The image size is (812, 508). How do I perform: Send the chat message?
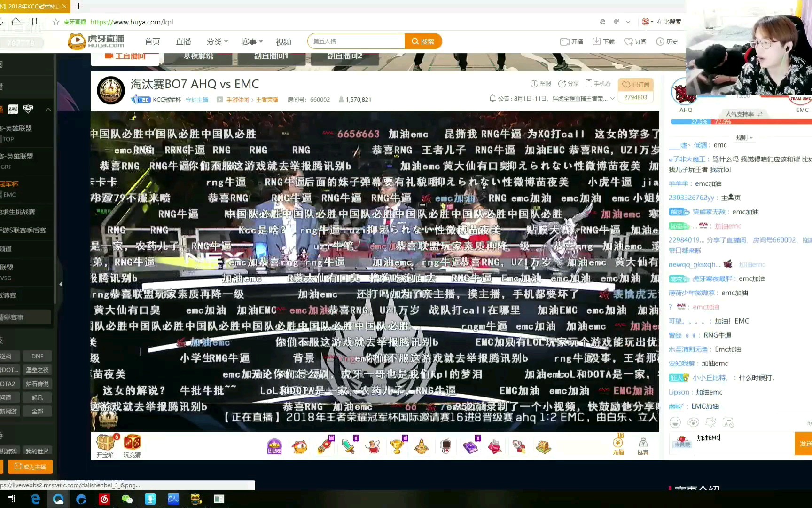pos(804,443)
